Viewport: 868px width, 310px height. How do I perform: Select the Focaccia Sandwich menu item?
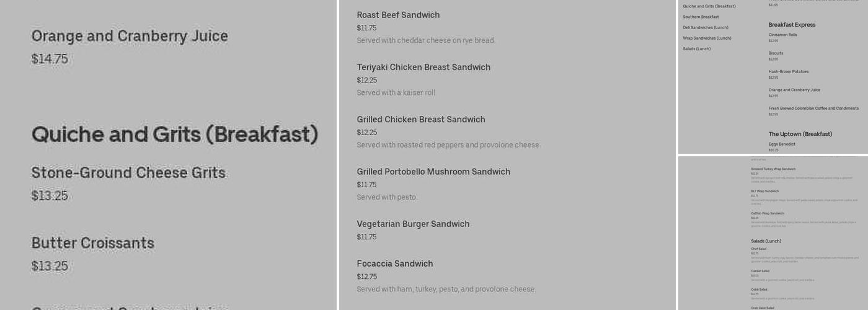point(395,263)
